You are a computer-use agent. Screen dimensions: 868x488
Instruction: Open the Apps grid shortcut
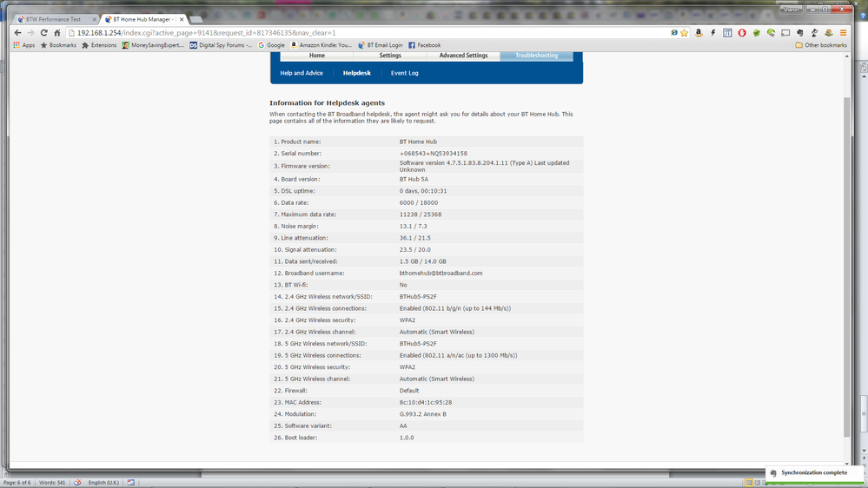pos(23,45)
